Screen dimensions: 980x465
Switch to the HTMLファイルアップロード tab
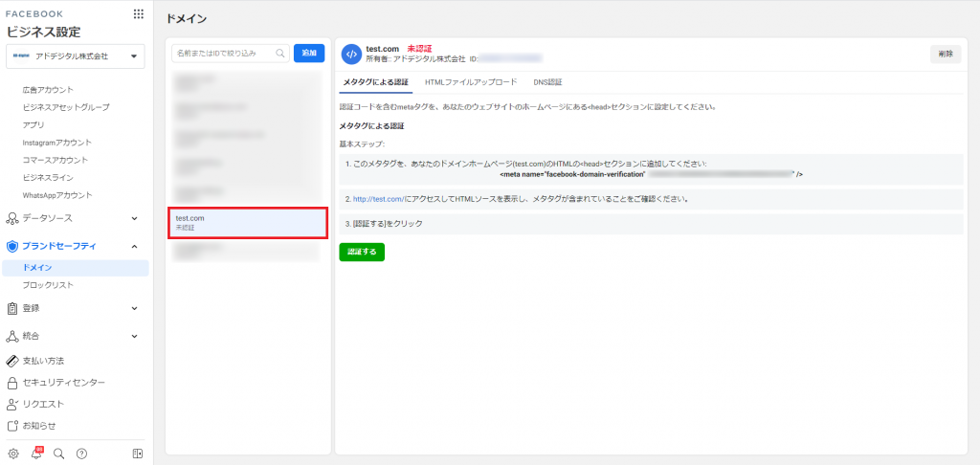[471, 82]
